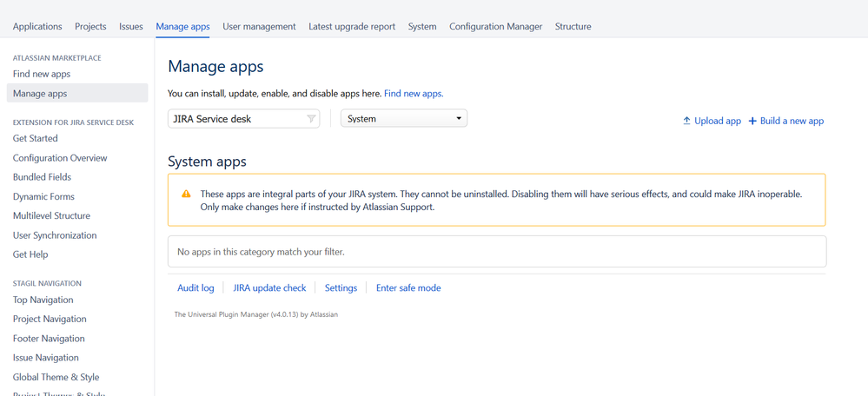Click the upload arrow icon beside Upload app
This screenshot has width=868, height=396.
[x=686, y=121]
